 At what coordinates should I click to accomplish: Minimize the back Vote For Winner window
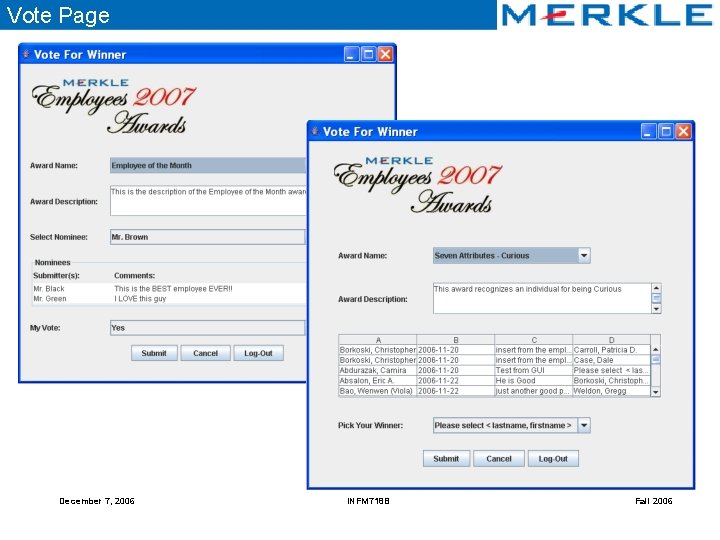pos(351,54)
